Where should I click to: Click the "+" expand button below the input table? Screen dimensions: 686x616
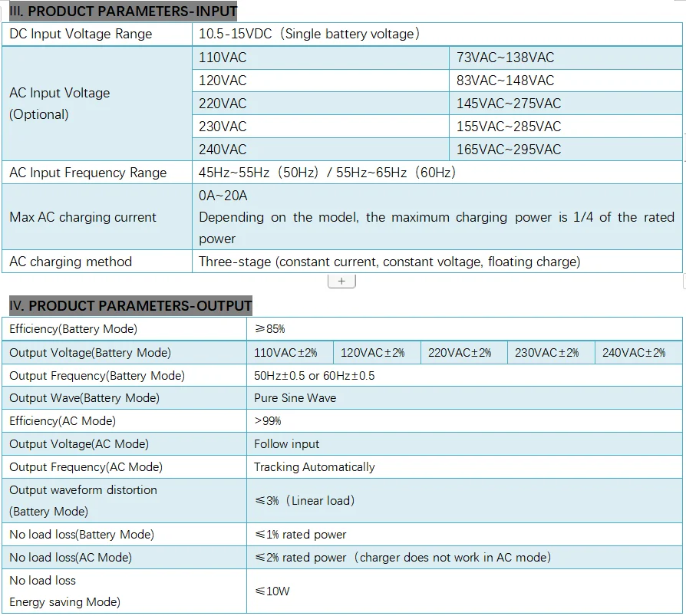tap(340, 280)
